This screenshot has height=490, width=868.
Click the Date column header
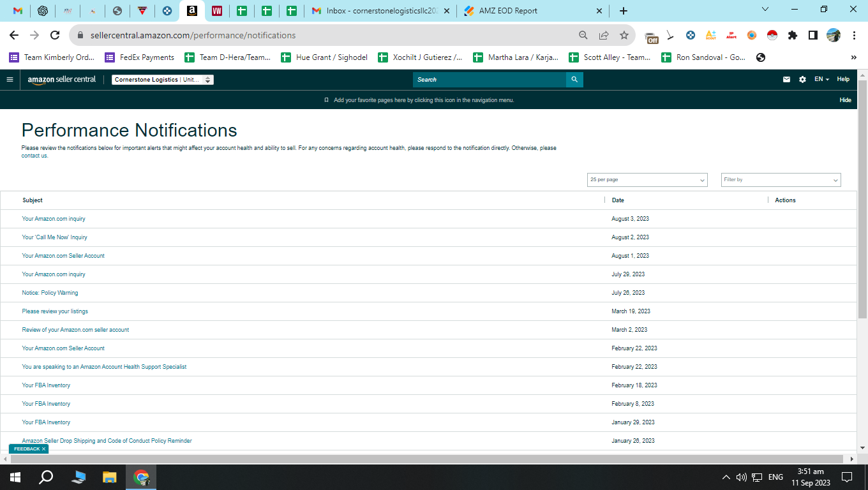618,200
